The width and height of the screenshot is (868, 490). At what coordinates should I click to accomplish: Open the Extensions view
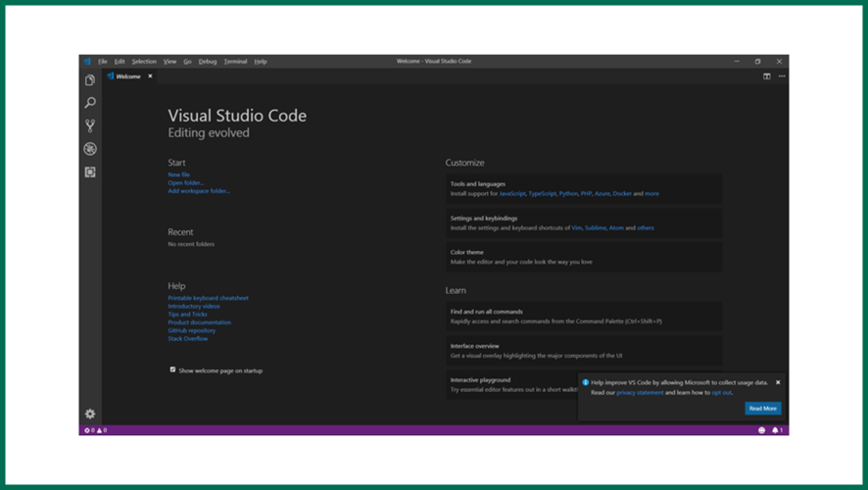(x=90, y=172)
